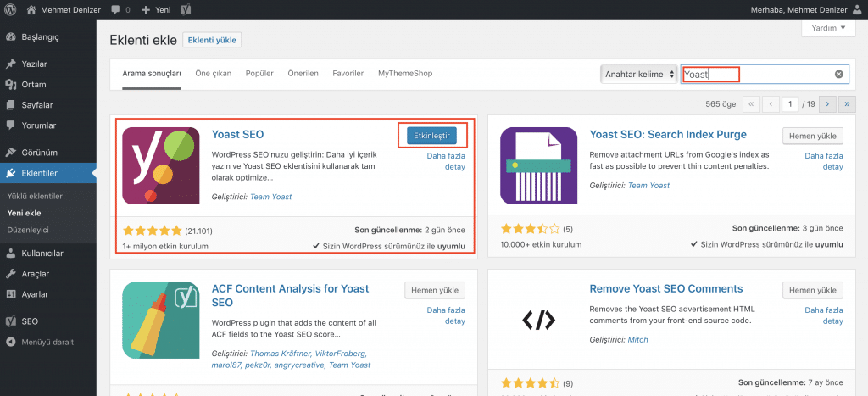Switch to Popüler tab
The height and width of the screenshot is (396, 868).
pyautogui.click(x=259, y=73)
